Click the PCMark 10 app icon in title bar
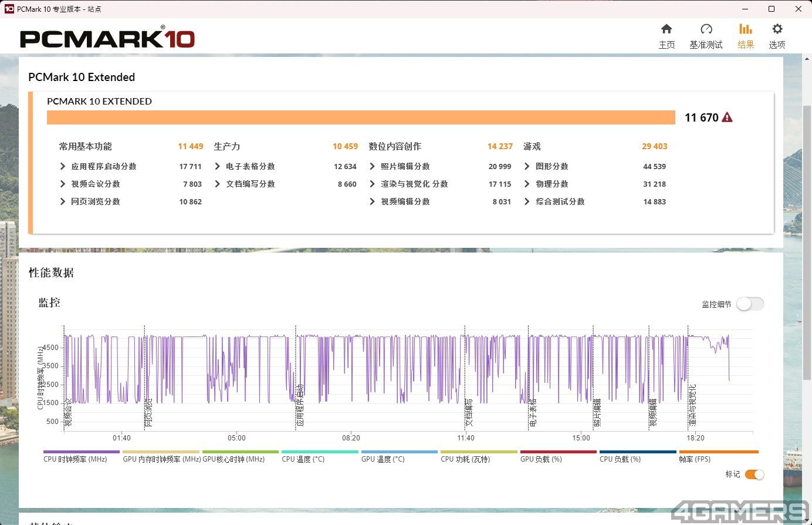This screenshot has width=812, height=525. (x=9, y=9)
